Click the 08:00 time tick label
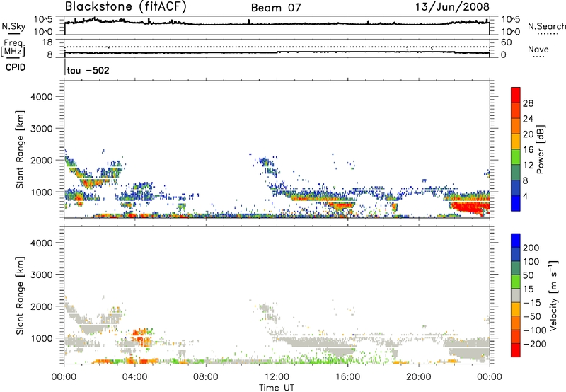The height and width of the screenshot is (392, 566). point(206,377)
